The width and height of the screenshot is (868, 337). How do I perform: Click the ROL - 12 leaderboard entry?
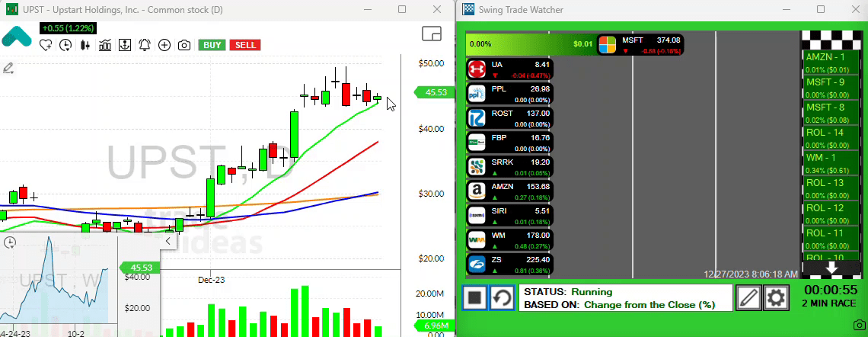831,214
